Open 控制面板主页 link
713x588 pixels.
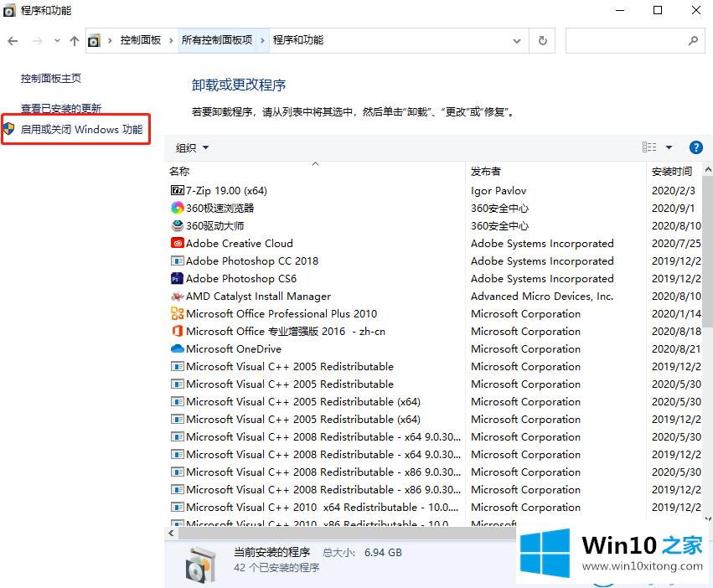click(51, 79)
